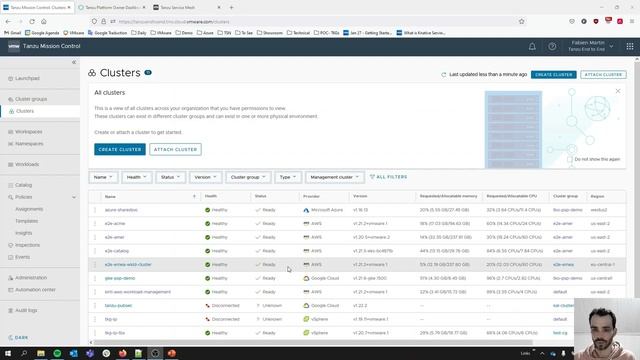Viewport: 640px width, 360px height.
Task: Open the Version filter dropdown
Action: 205,177
